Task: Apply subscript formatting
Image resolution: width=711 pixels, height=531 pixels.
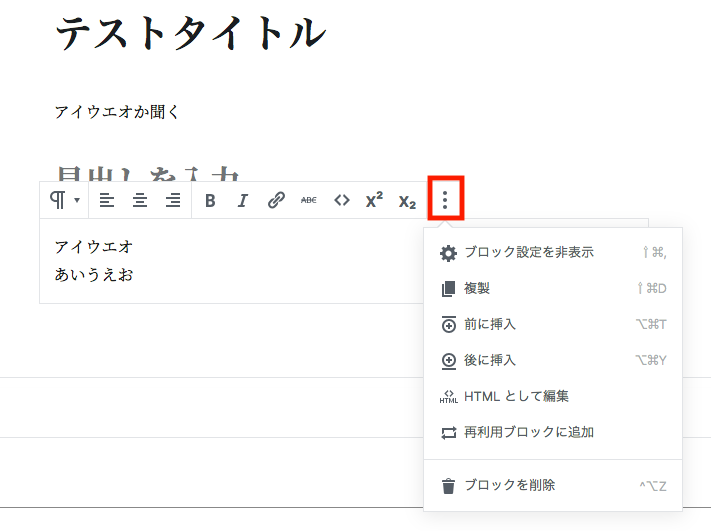Action: coord(407,201)
